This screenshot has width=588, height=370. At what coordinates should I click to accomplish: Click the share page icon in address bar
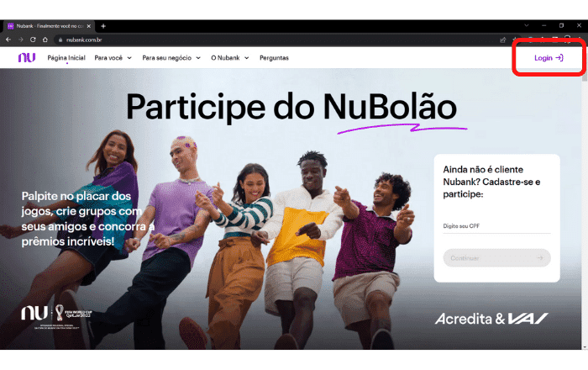tap(503, 40)
